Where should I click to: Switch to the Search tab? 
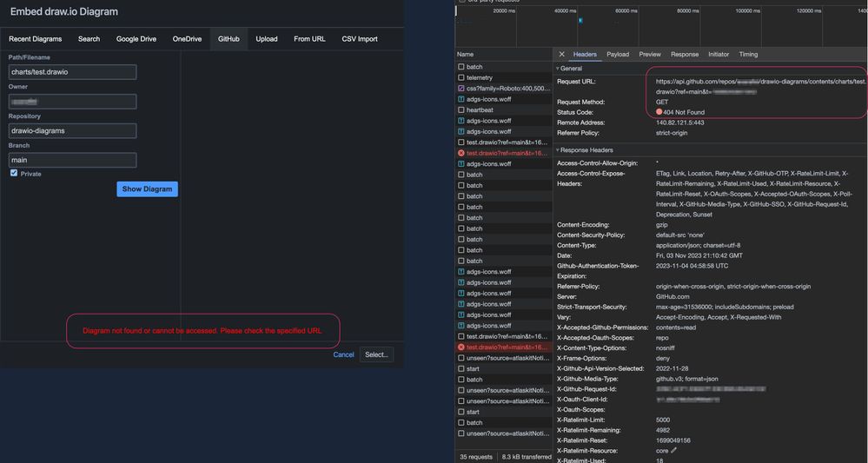89,39
